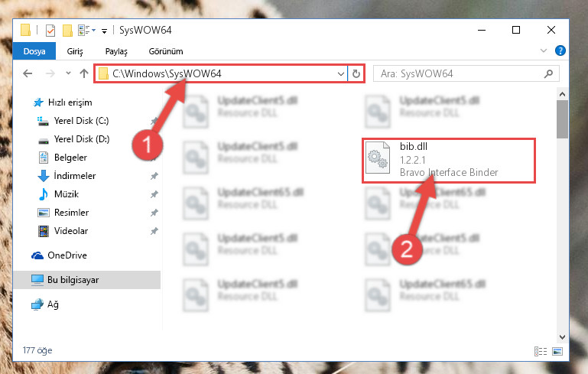588x374 pixels.
Task: Toggle the pin next to Müzik
Action: (x=154, y=194)
